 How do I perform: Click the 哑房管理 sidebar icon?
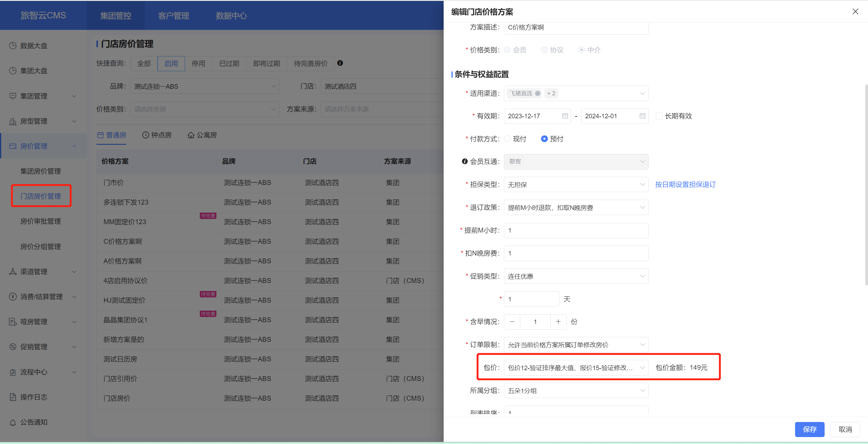(x=13, y=322)
